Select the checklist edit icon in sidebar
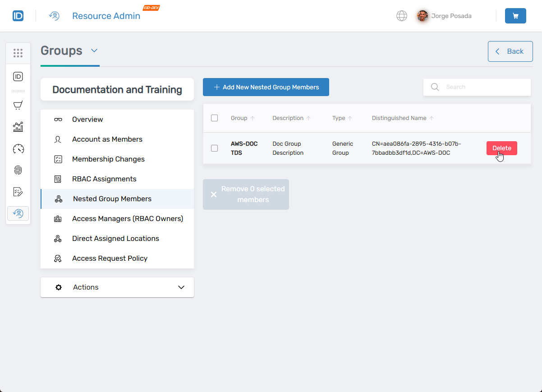This screenshot has height=392, width=542. (18, 192)
